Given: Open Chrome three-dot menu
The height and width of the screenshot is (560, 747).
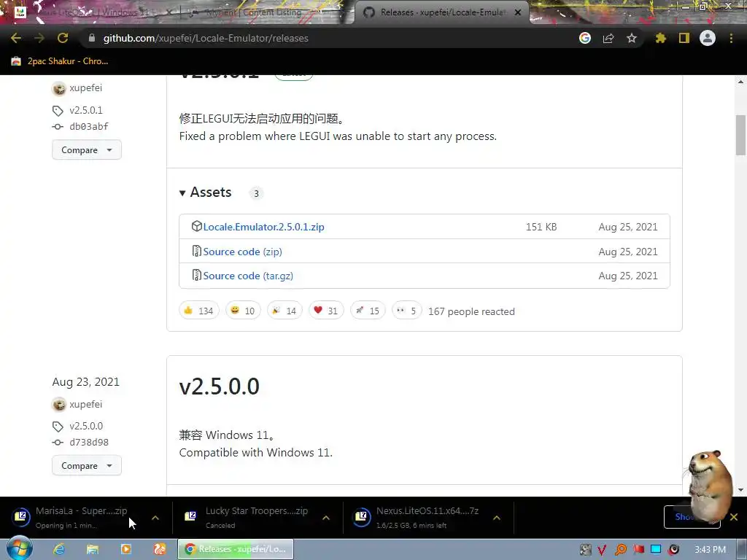Looking at the screenshot, I should point(731,38).
